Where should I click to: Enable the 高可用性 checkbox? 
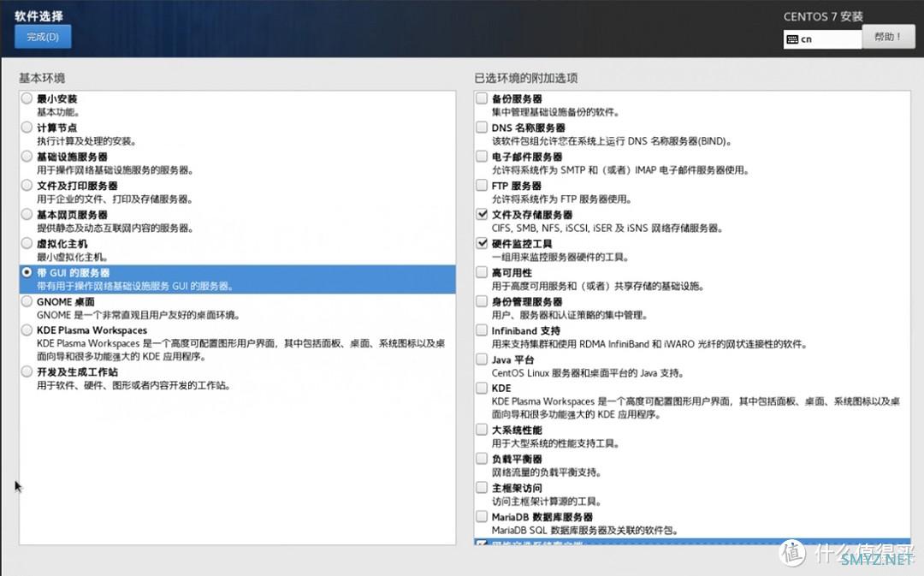482,272
